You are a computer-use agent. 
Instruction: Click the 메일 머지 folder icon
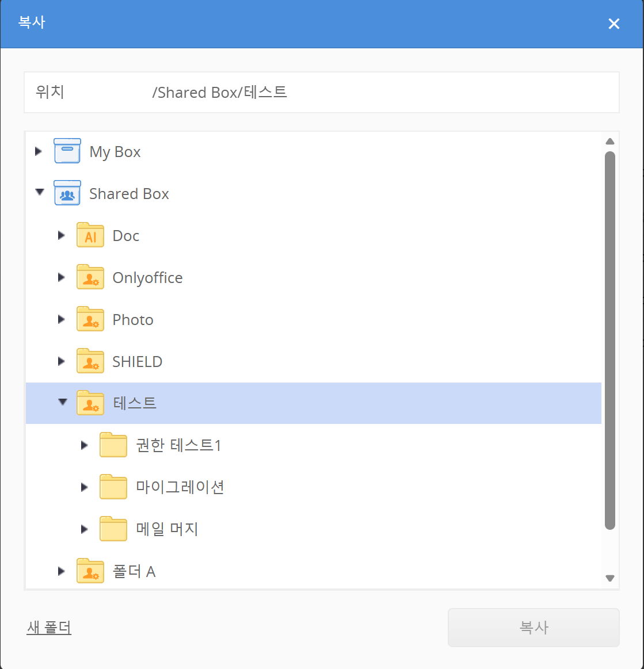(113, 529)
